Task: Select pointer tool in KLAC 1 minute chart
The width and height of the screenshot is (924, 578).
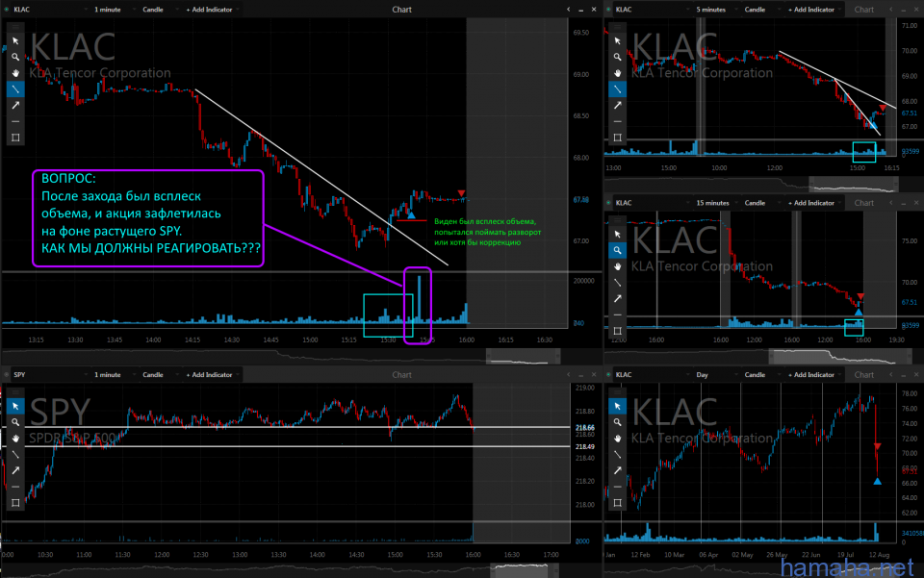Action: pyautogui.click(x=15, y=41)
